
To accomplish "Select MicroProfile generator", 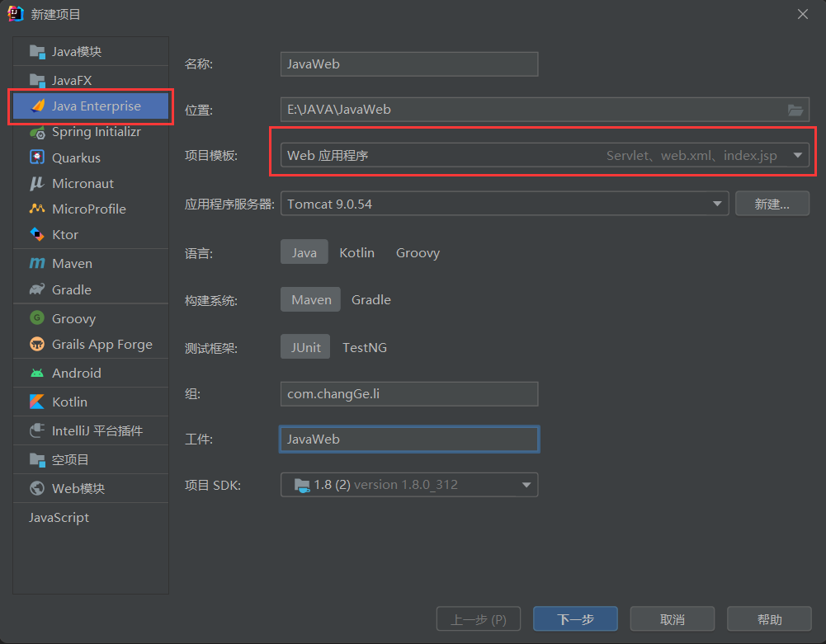I will point(91,209).
